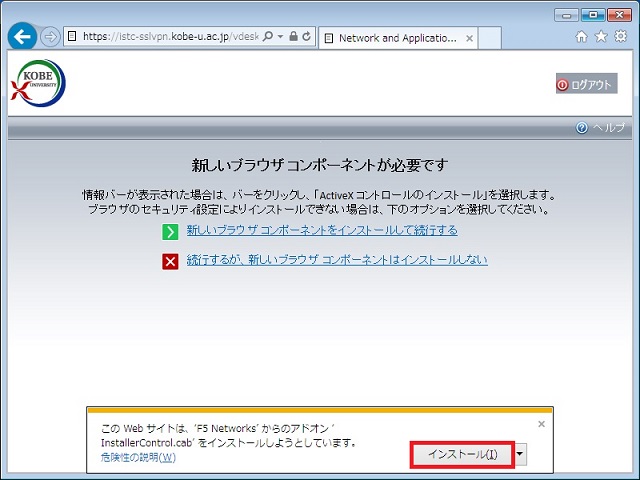Viewport: 640px width, 480px height.
Task: Open a new blank tab
Action: pyautogui.click(x=490, y=38)
